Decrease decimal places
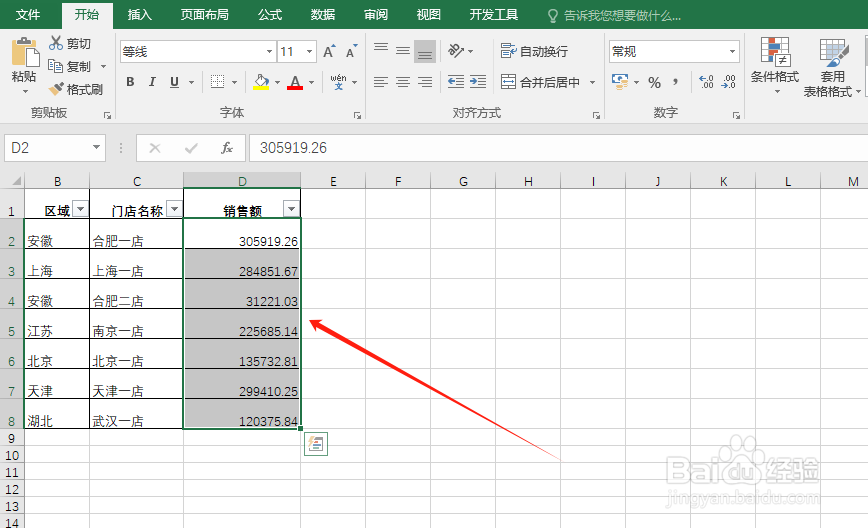 coord(728,82)
